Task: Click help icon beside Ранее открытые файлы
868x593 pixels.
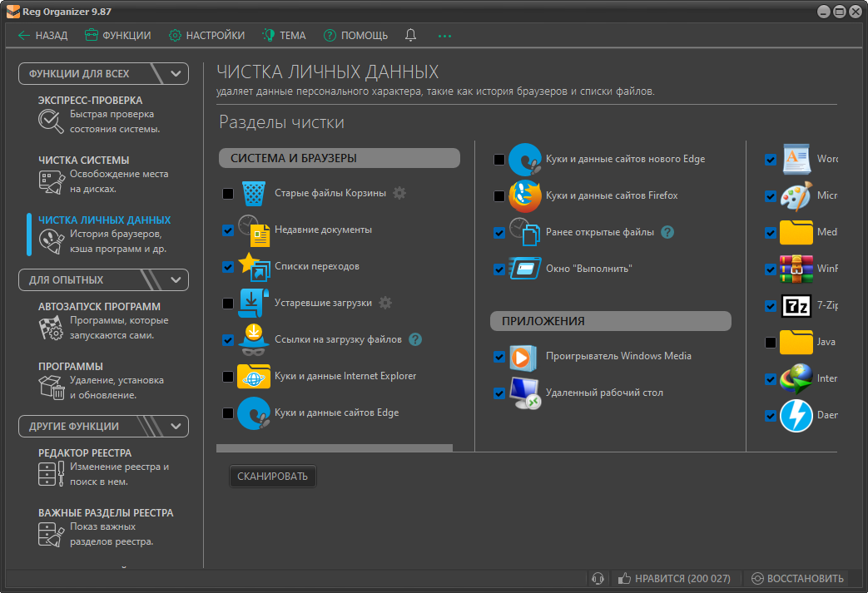Action: coord(667,232)
